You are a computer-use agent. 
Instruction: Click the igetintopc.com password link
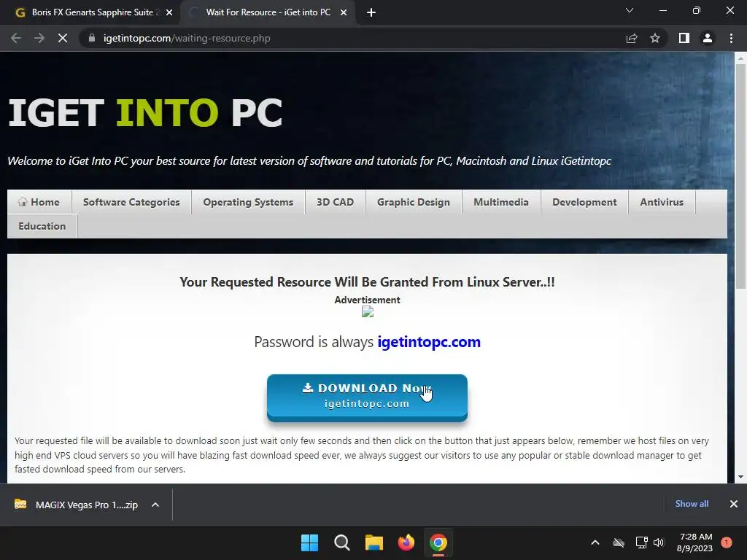429,342
